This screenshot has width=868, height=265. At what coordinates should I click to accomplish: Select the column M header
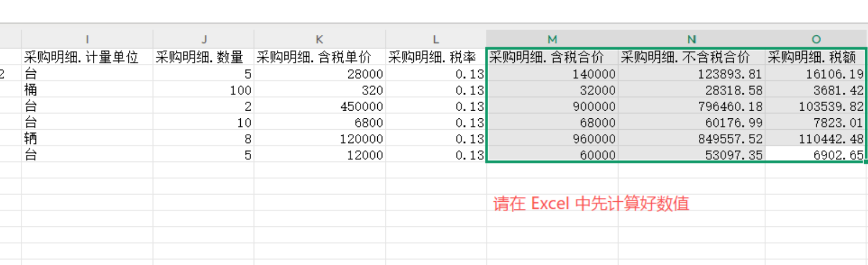(552, 39)
